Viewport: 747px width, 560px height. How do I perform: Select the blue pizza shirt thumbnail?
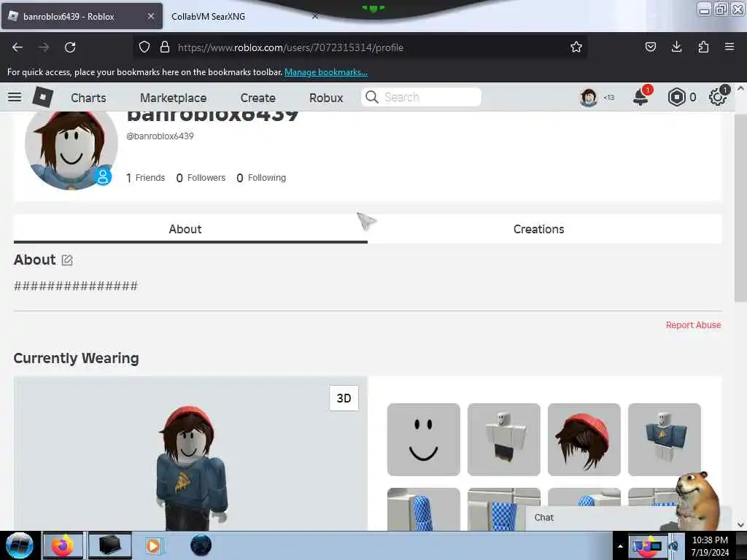[x=664, y=439]
